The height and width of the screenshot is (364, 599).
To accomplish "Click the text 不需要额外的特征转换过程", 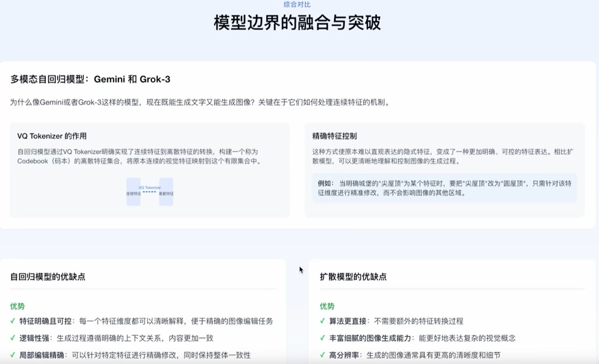I will (419, 321).
